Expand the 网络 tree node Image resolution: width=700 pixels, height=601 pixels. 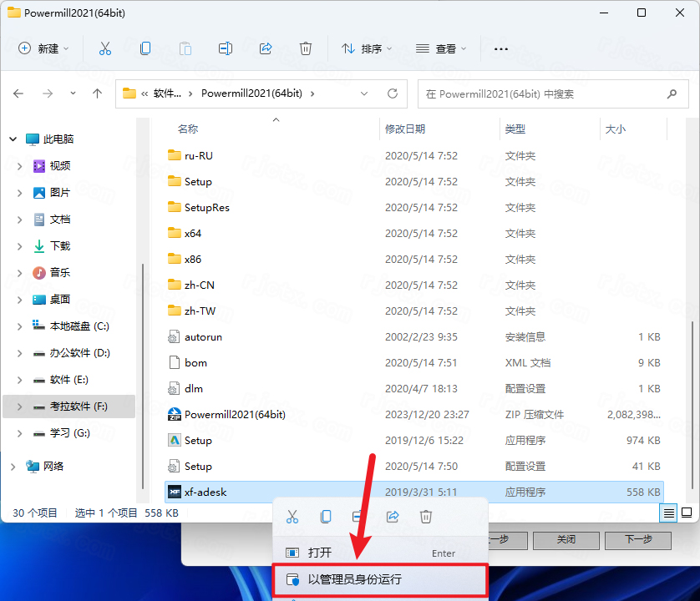tap(13, 467)
